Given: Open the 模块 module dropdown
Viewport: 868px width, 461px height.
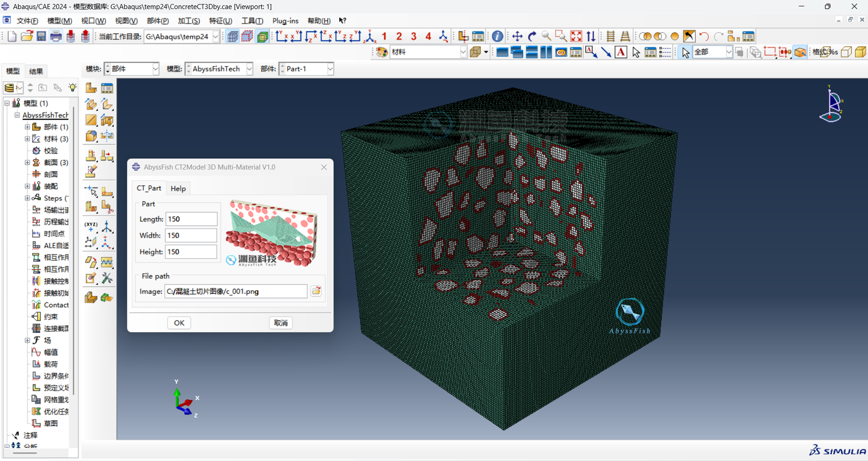Looking at the screenshot, I should click(155, 69).
